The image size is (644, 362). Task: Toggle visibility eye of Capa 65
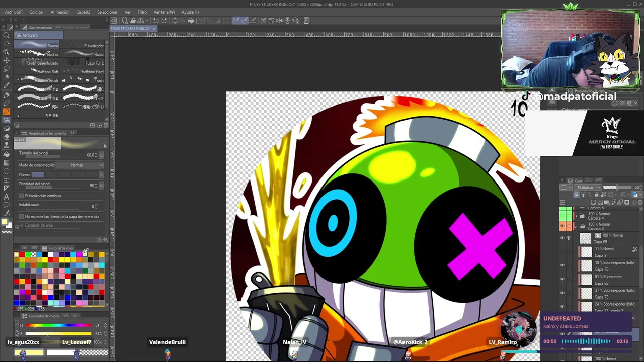[x=562, y=238]
